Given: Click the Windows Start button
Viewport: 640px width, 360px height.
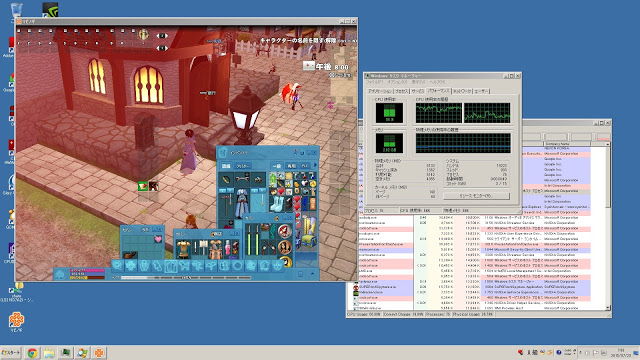Looking at the screenshot, I should click(x=11, y=353).
